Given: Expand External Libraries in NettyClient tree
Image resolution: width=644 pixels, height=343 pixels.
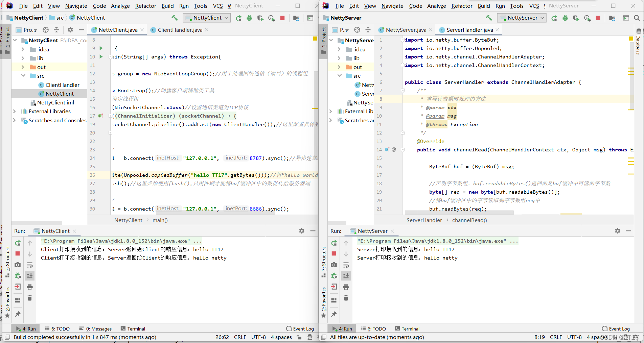Looking at the screenshot, I should (x=14, y=111).
